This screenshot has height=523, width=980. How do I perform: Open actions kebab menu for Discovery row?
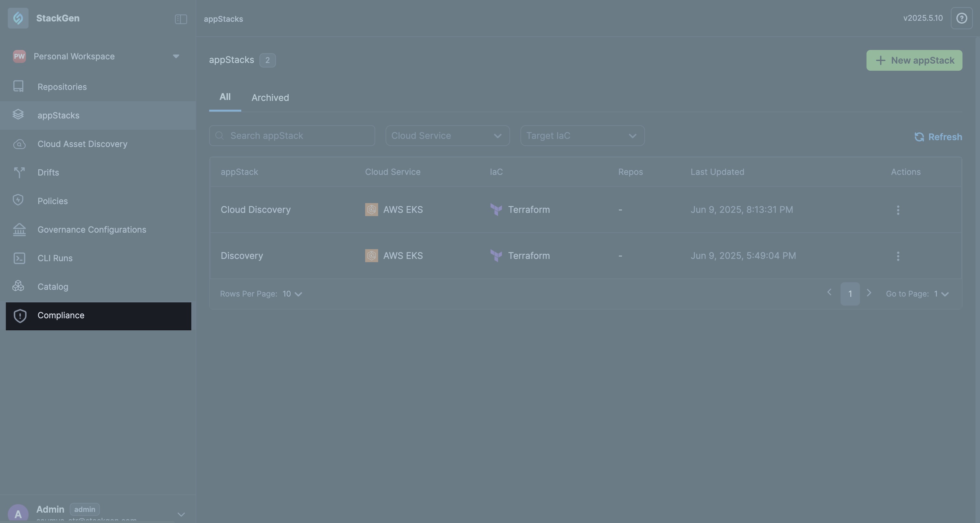[898, 256]
